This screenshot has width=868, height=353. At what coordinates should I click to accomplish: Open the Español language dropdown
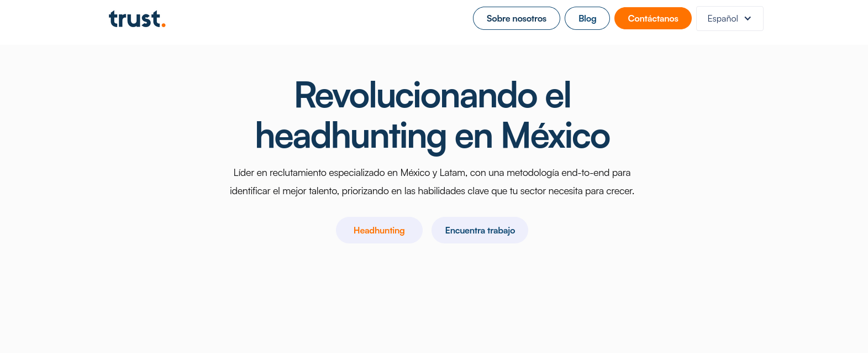click(729, 19)
